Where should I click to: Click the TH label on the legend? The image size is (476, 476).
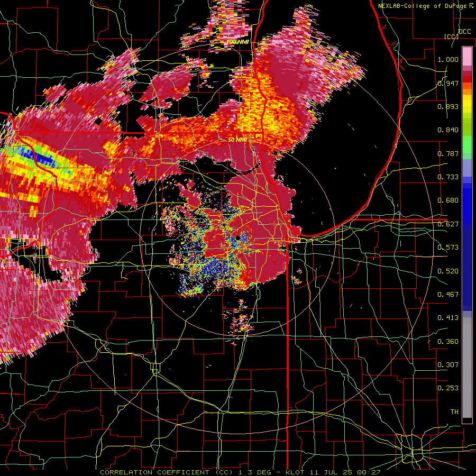[x=454, y=412]
